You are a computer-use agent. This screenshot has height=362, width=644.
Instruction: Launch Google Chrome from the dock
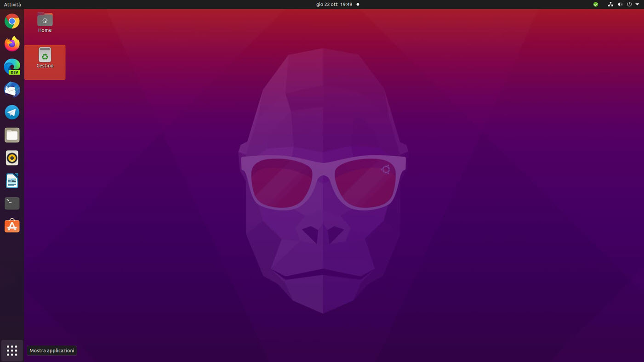pos(11,21)
